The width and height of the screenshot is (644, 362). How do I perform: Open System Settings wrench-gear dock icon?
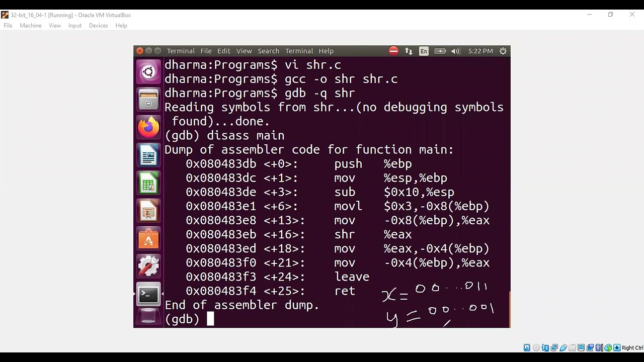click(x=148, y=266)
